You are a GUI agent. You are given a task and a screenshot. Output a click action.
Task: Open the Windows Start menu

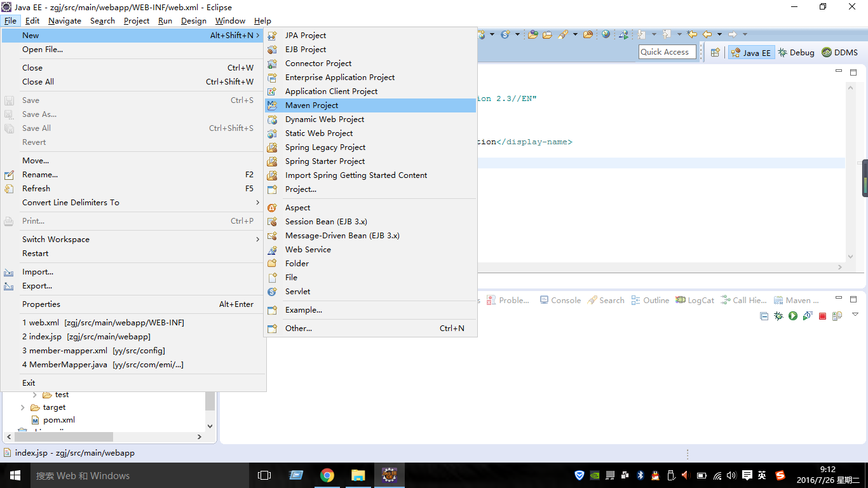(x=15, y=475)
